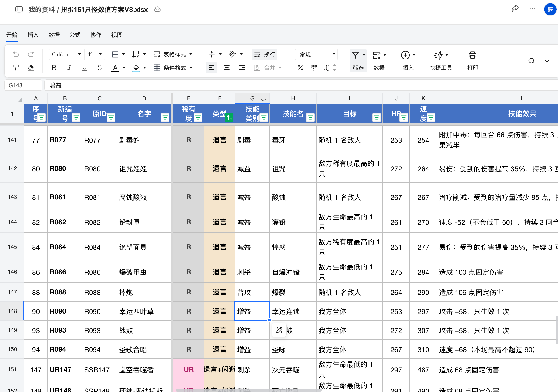Open filter on 目标 column header
The width and height of the screenshot is (558, 392).
(x=376, y=118)
